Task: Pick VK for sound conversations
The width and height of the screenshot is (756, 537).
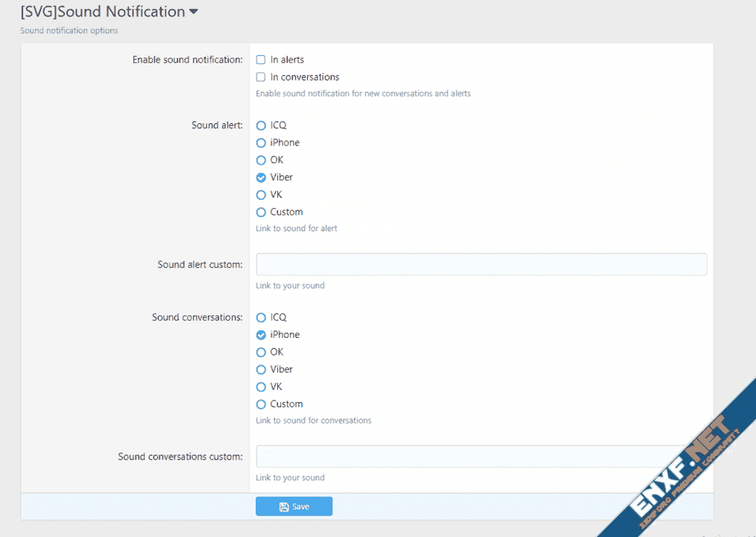Action: pyautogui.click(x=261, y=386)
